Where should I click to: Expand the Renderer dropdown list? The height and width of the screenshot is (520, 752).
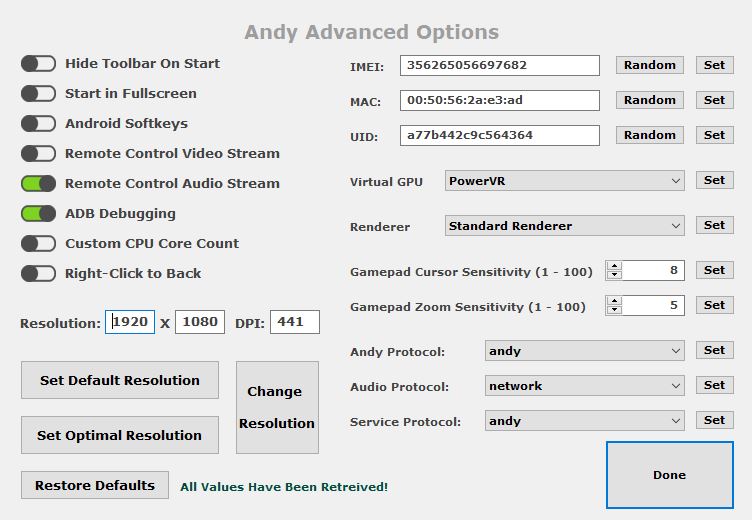pyautogui.click(x=564, y=225)
